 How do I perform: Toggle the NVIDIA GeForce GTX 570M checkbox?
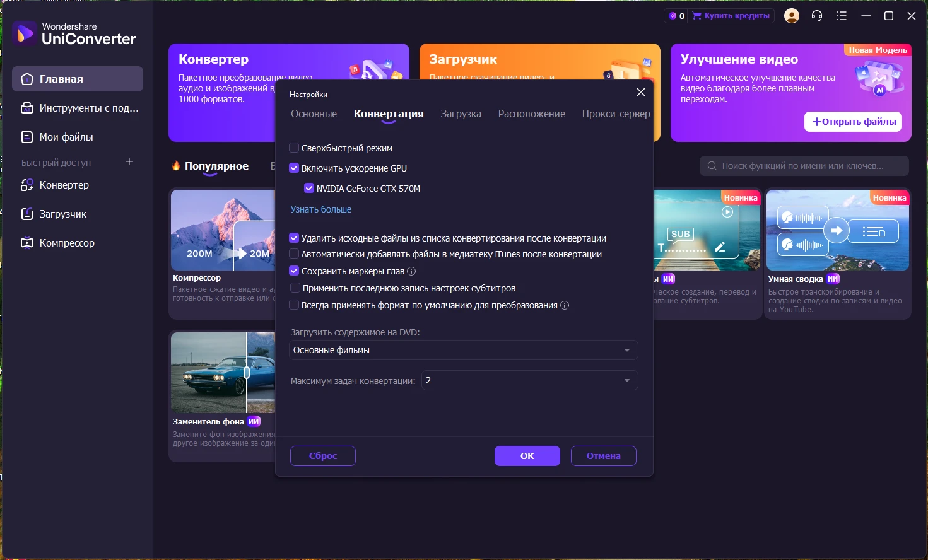point(309,189)
